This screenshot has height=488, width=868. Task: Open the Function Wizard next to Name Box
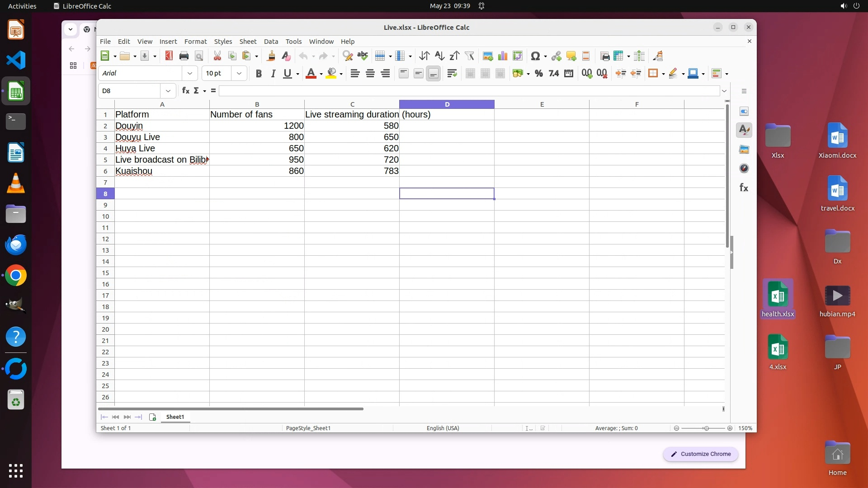tap(185, 91)
